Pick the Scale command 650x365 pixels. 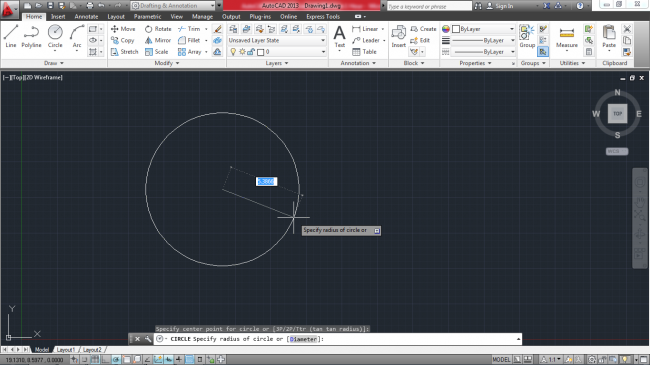coord(157,52)
